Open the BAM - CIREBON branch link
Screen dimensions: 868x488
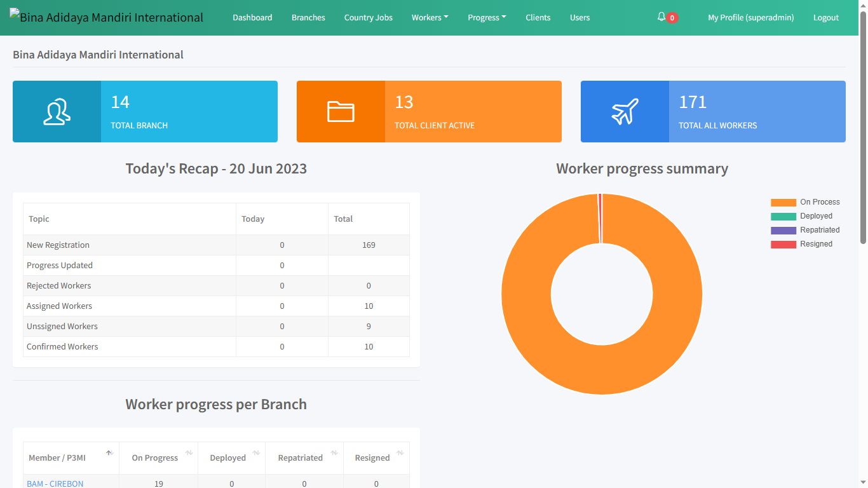pyautogui.click(x=55, y=484)
